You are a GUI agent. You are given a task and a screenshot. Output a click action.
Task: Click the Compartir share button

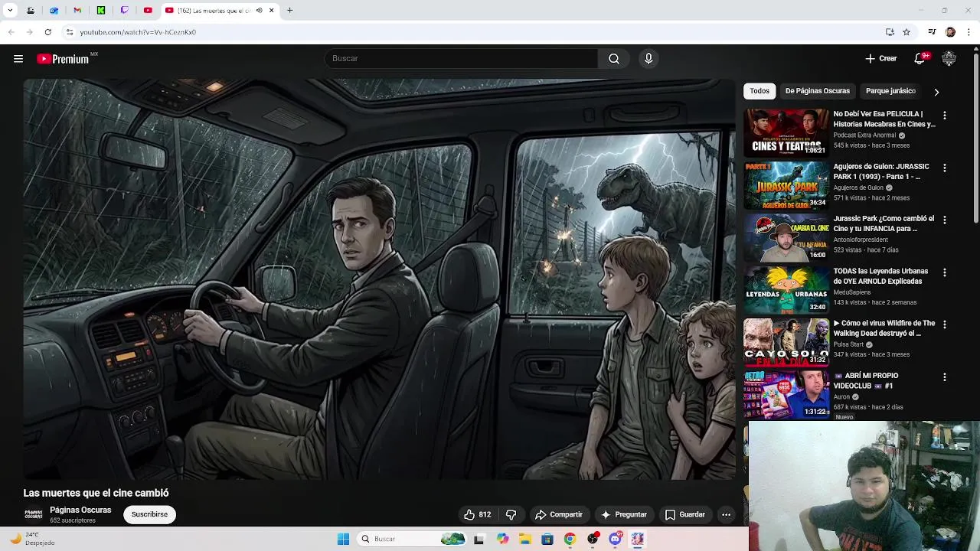(x=559, y=515)
